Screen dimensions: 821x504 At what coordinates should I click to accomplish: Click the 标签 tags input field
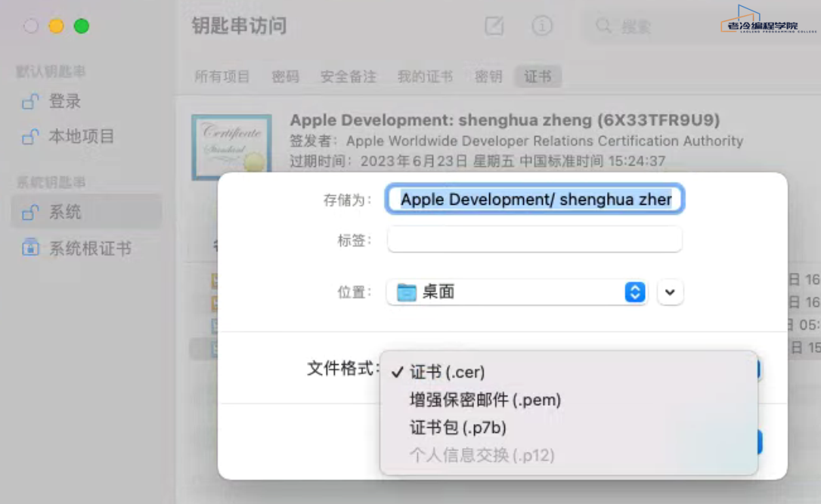tap(534, 240)
